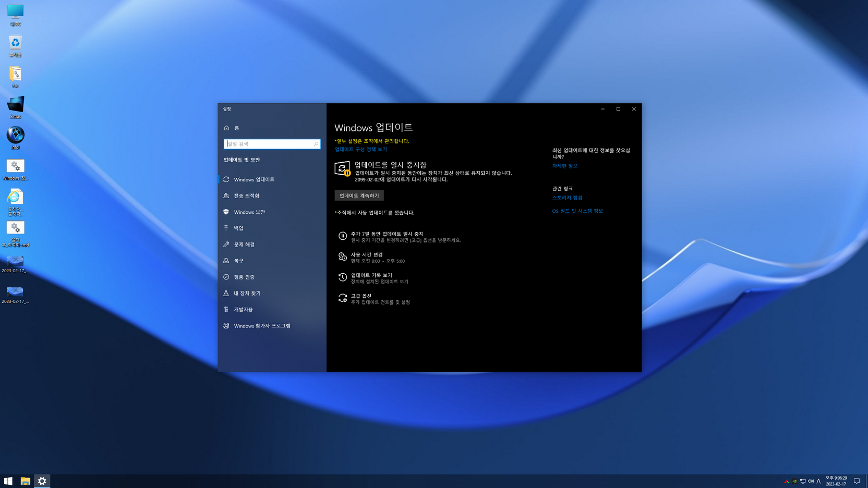Select the Windows_정... script desktop icon
The height and width of the screenshot is (488, 868).
(15, 169)
